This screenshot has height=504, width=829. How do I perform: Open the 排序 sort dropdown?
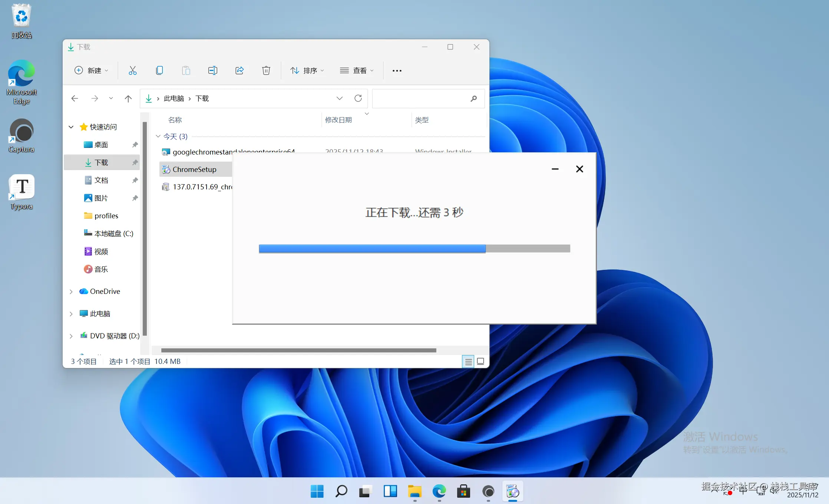click(307, 70)
